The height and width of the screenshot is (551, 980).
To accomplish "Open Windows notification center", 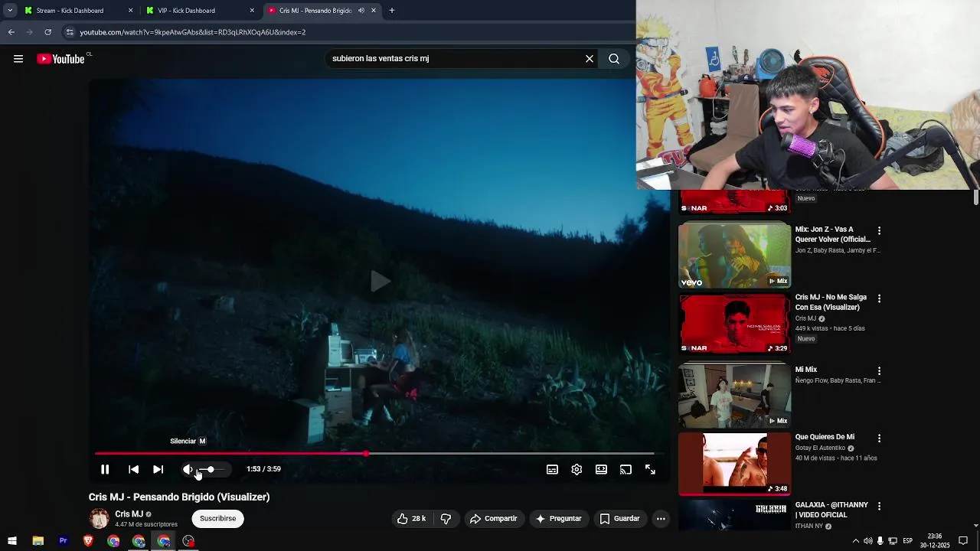I will tap(963, 541).
